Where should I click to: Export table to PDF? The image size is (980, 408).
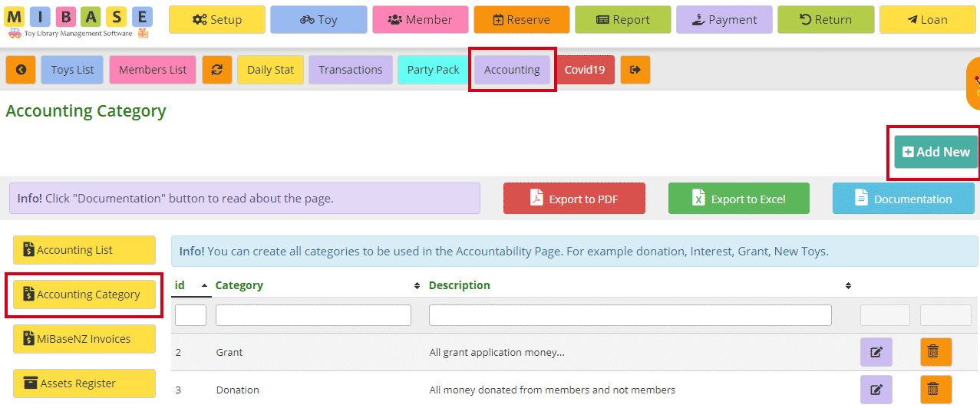pyautogui.click(x=574, y=199)
